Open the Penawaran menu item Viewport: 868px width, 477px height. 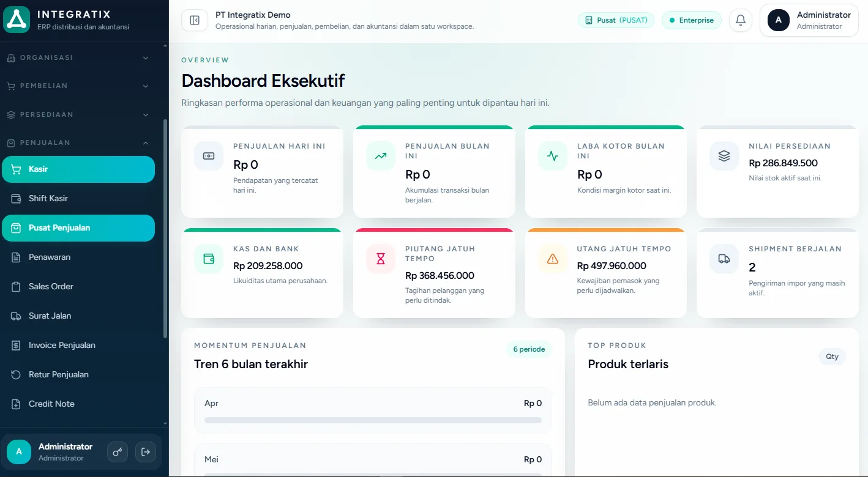pos(78,257)
